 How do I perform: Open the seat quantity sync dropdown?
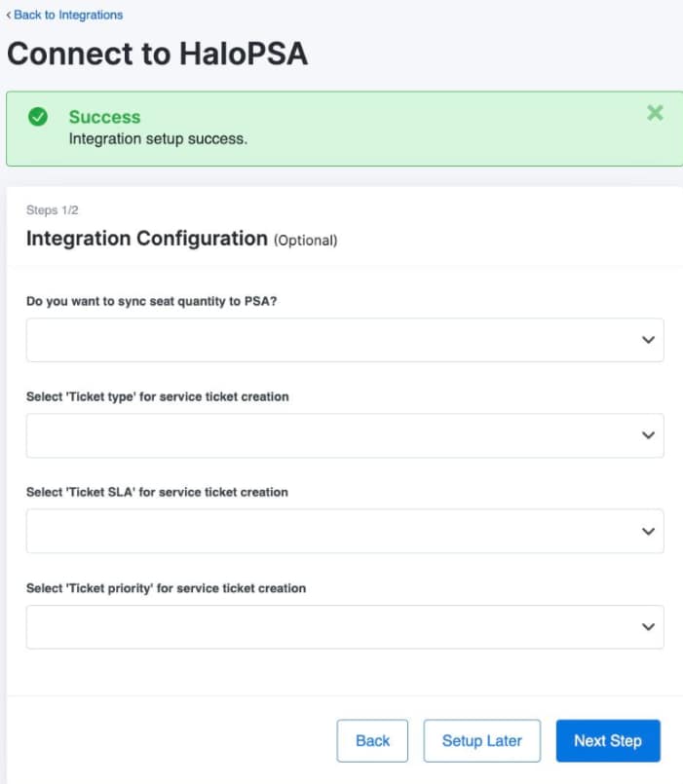tap(344, 340)
